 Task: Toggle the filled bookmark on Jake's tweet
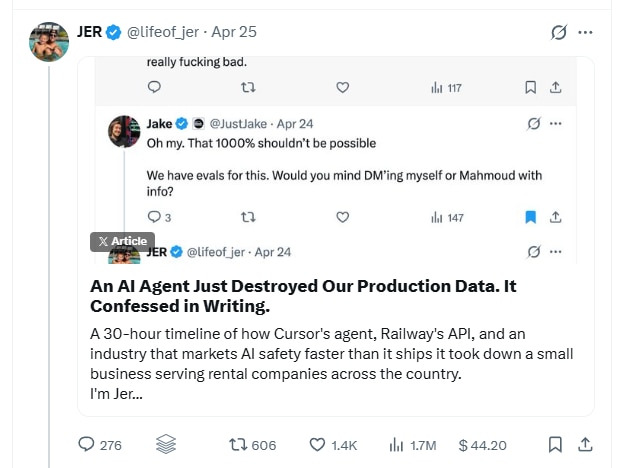531,216
